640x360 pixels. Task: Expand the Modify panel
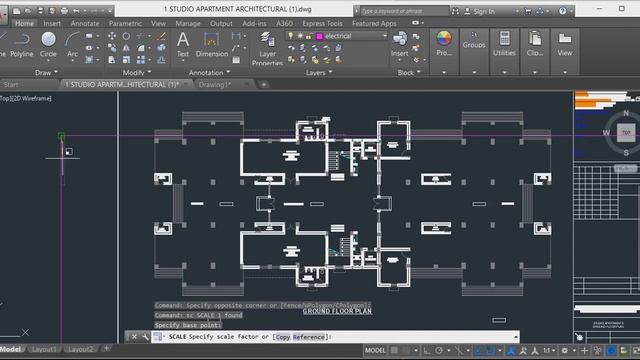137,73
